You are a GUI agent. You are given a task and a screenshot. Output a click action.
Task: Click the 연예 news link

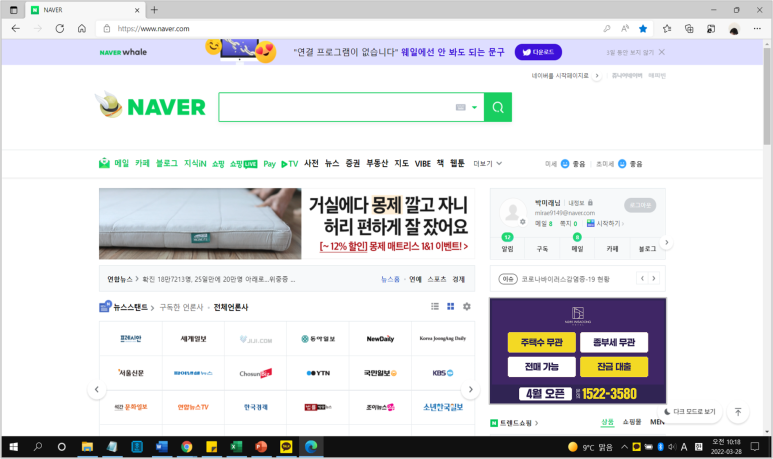(415, 279)
